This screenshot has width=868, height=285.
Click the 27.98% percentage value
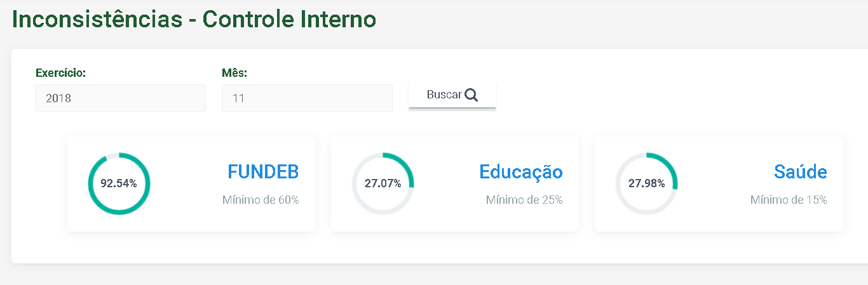(646, 183)
